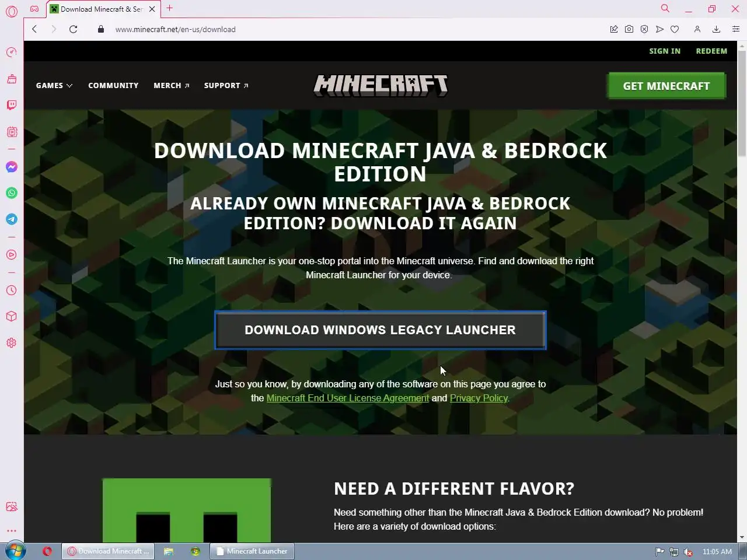Screen dimensions: 747x560
Task: Open the SUPPORT external link
Action: pyautogui.click(x=226, y=86)
